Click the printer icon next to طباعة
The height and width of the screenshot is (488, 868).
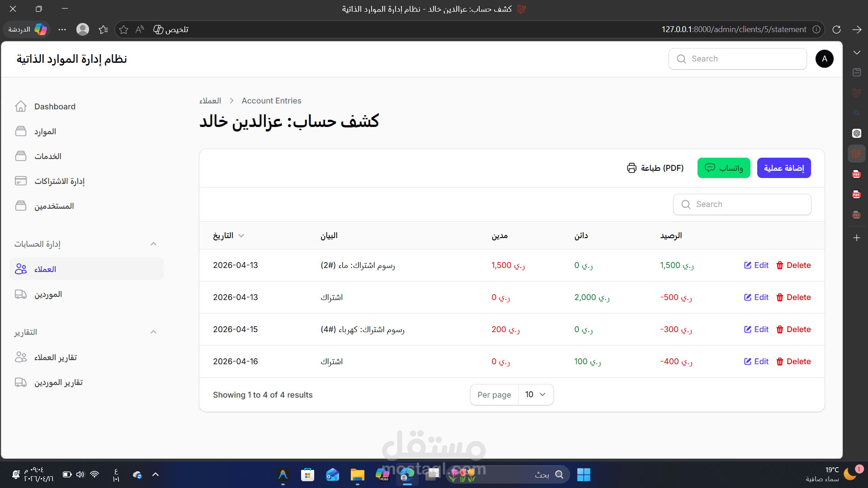(632, 168)
